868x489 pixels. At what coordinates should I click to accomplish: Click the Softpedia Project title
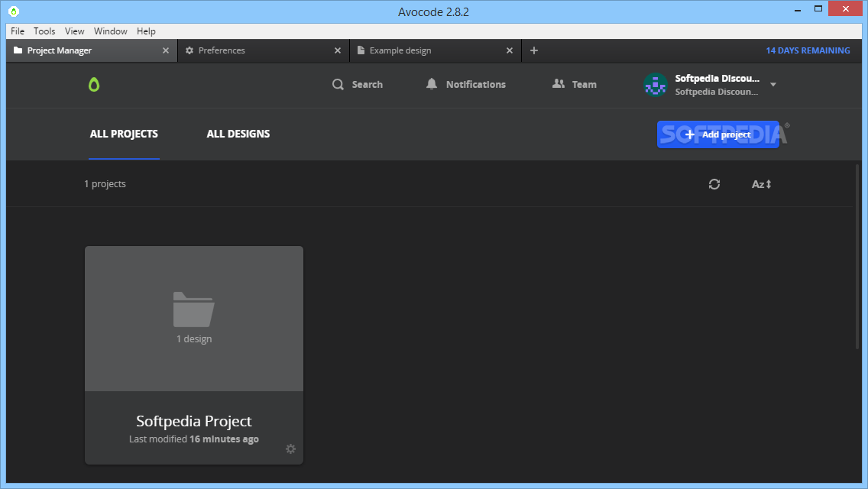tap(194, 422)
